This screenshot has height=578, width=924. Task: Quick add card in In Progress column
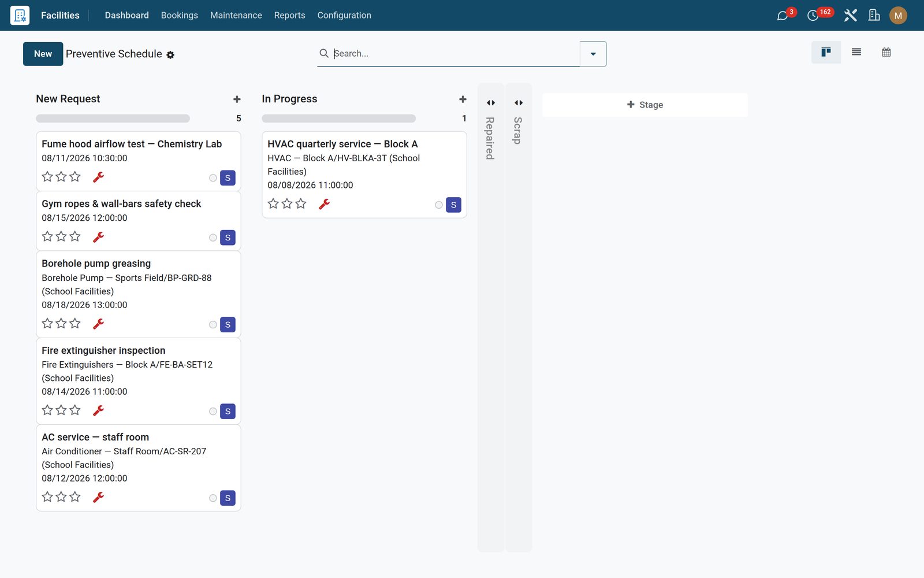pyautogui.click(x=463, y=99)
